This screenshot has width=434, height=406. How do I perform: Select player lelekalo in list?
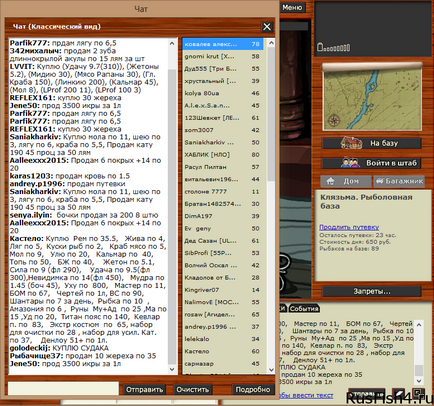click(223, 339)
